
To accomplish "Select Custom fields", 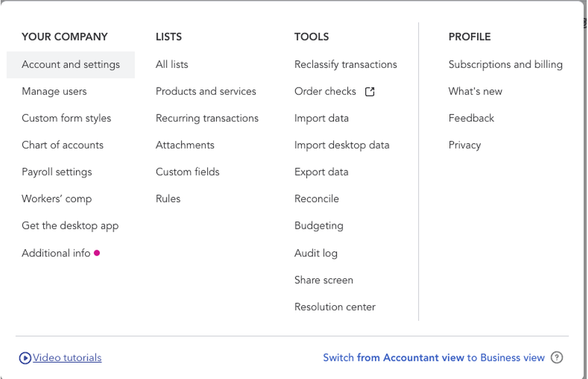I will point(188,172).
